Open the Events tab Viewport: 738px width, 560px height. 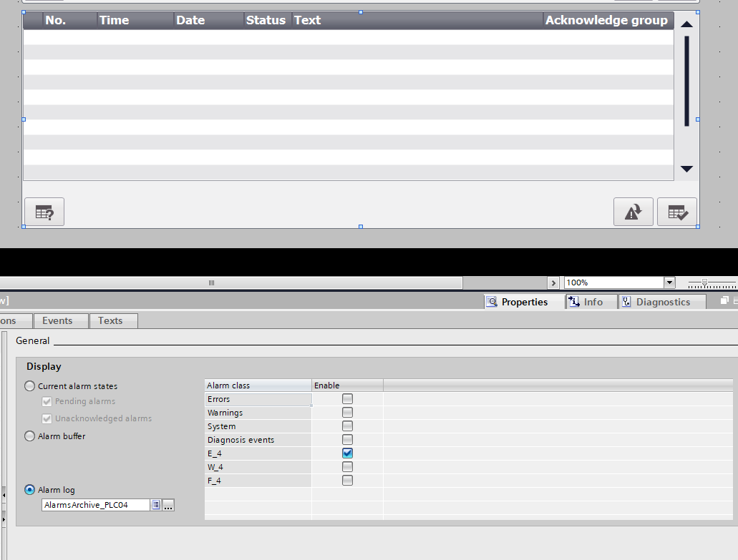click(57, 320)
